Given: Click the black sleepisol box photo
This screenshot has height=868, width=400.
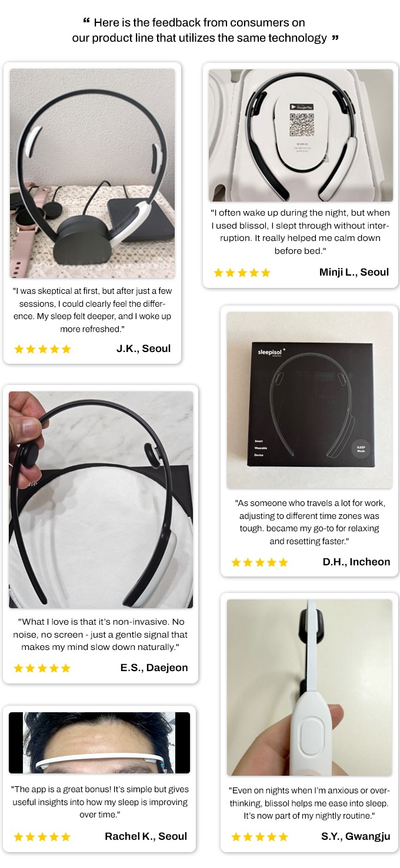Looking at the screenshot, I should click(x=309, y=400).
